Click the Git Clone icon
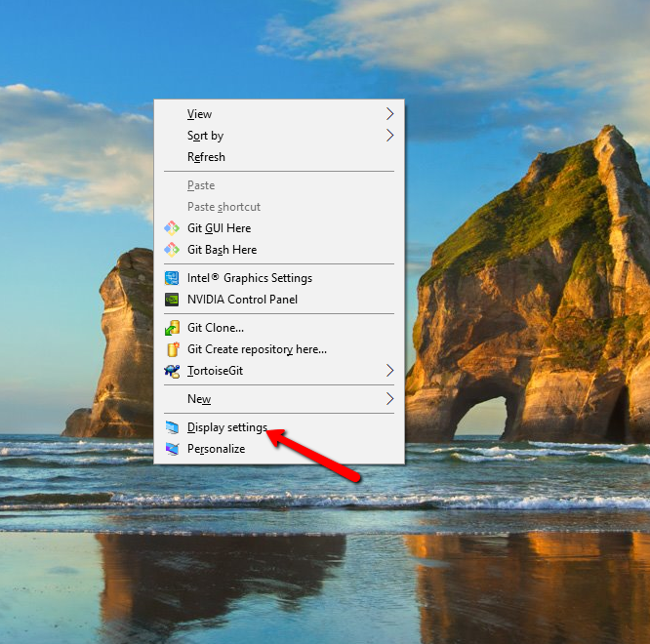The height and width of the screenshot is (644, 650). tap(172, 328)
